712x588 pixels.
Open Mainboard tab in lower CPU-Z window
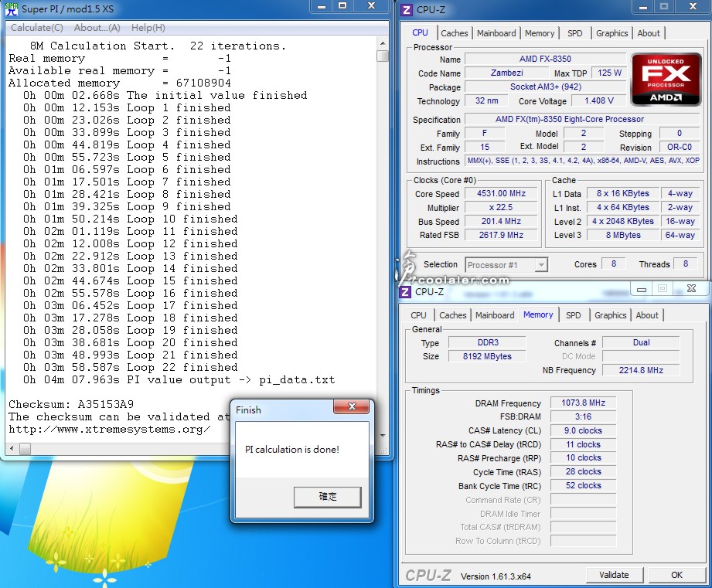(495, 315)
